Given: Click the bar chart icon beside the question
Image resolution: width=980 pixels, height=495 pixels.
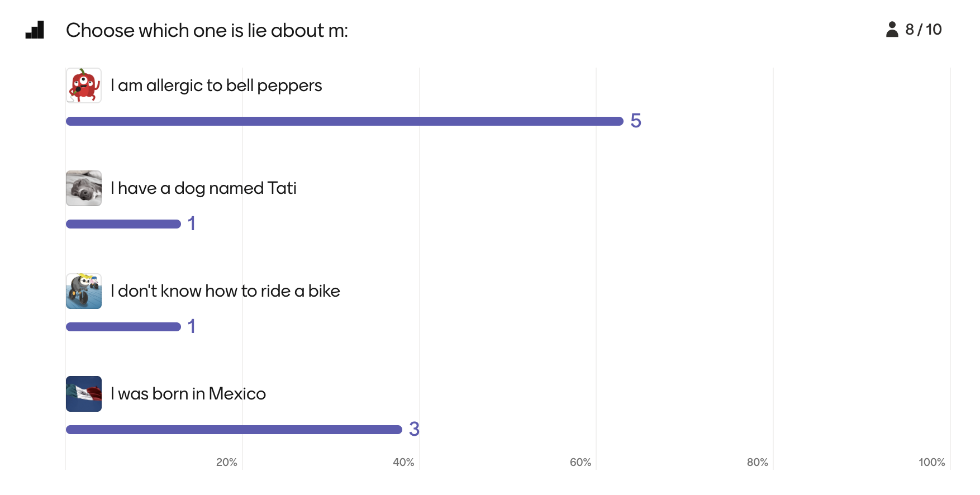Looking at the screenshot, I should click(35, 30).
